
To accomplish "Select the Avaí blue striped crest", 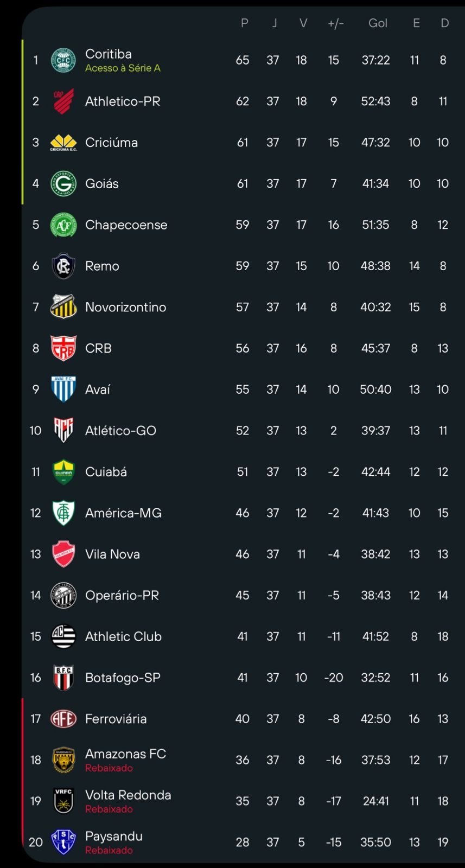I will (63, 390).
